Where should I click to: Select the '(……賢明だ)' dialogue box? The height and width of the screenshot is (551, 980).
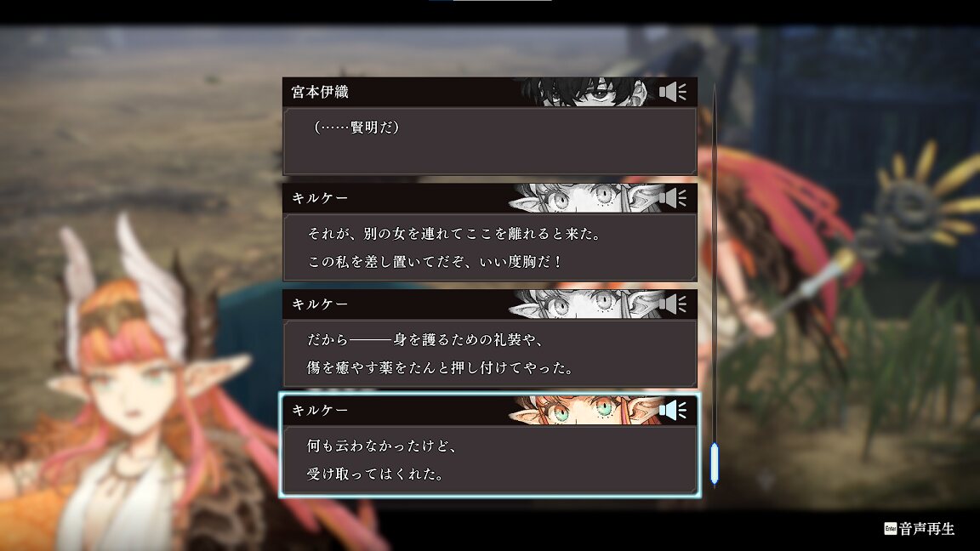[490, 141]
